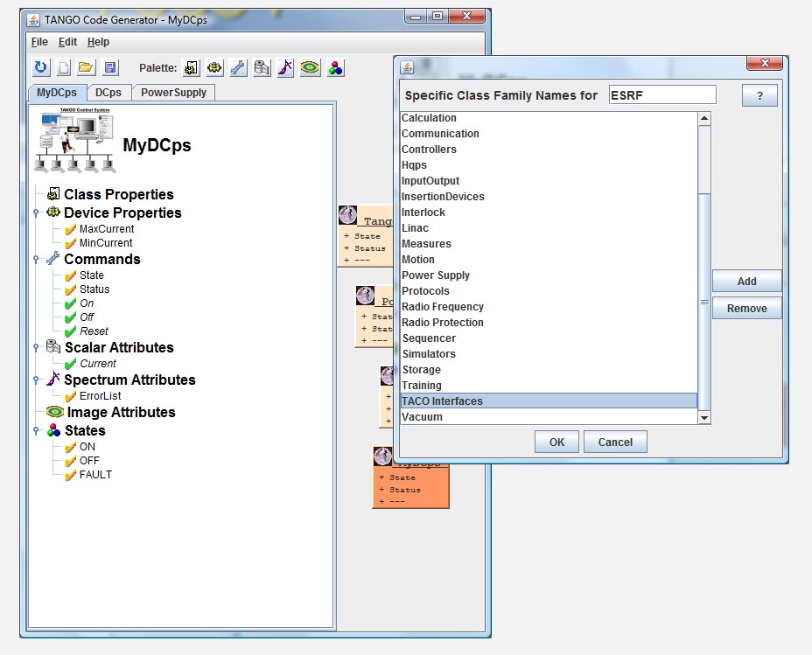The width and height of the screenshot is (812, 655).
Task: Collapse the States tree node
Action: click(x=36, y=430)
